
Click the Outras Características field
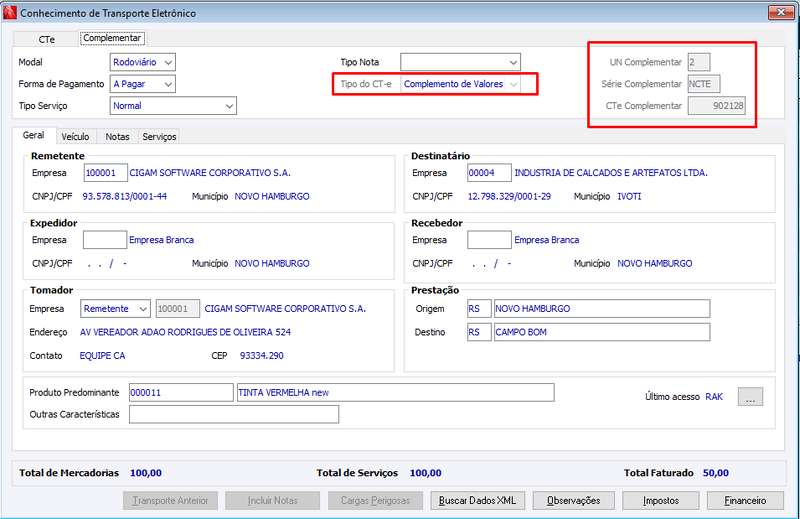234,414
